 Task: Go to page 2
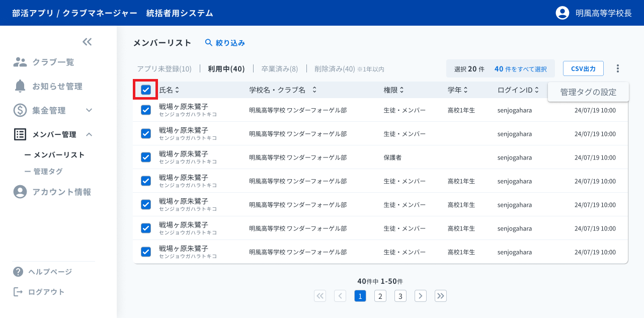(380, 296)
